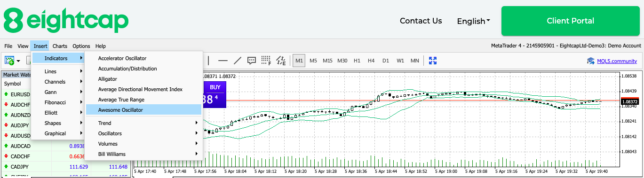
Task: Toggle fullscreen chart mode icon
Action: click(433, 61)
